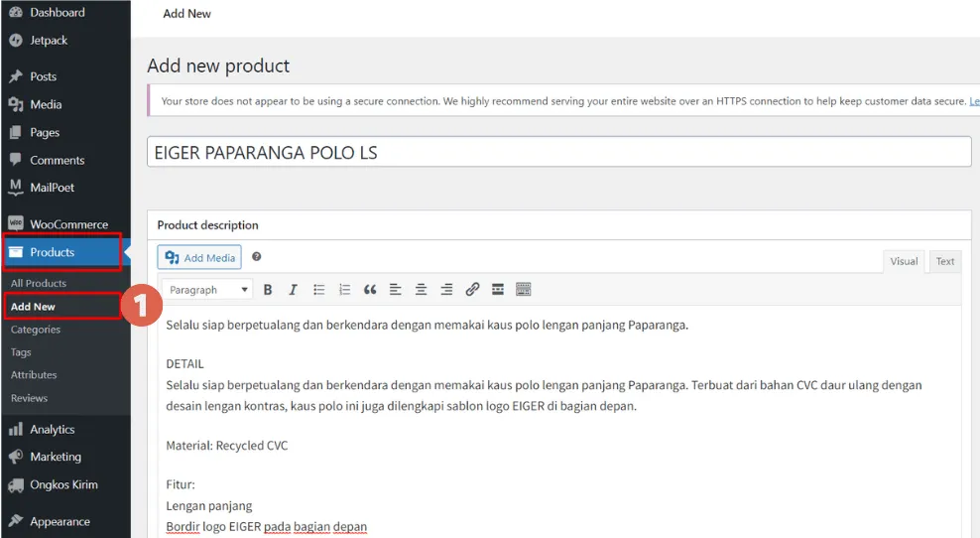Click the Marketing megaphone icon

pyautogui.click(x=16, y=457)
